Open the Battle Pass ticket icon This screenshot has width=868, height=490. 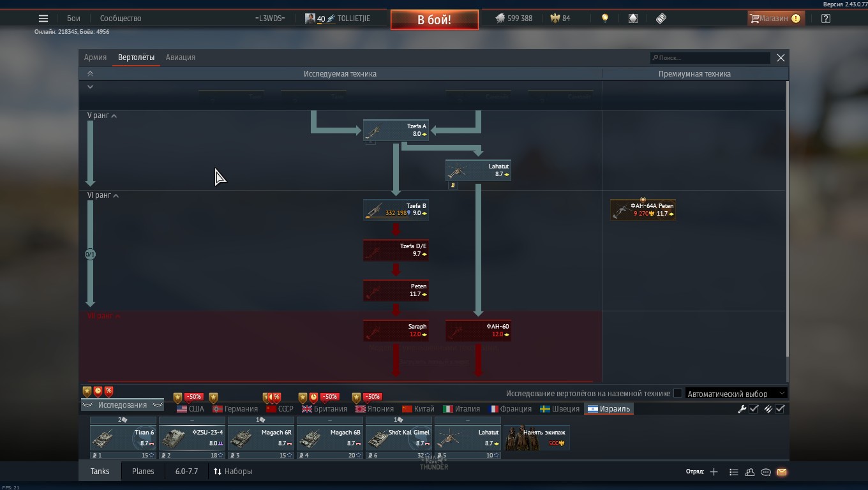661,19
